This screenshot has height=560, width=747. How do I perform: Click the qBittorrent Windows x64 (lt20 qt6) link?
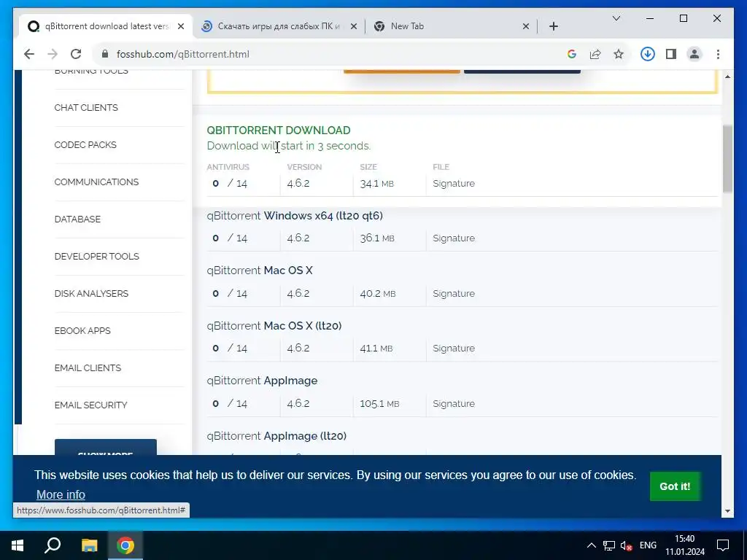pyautogui.click(x=295, y=216)
